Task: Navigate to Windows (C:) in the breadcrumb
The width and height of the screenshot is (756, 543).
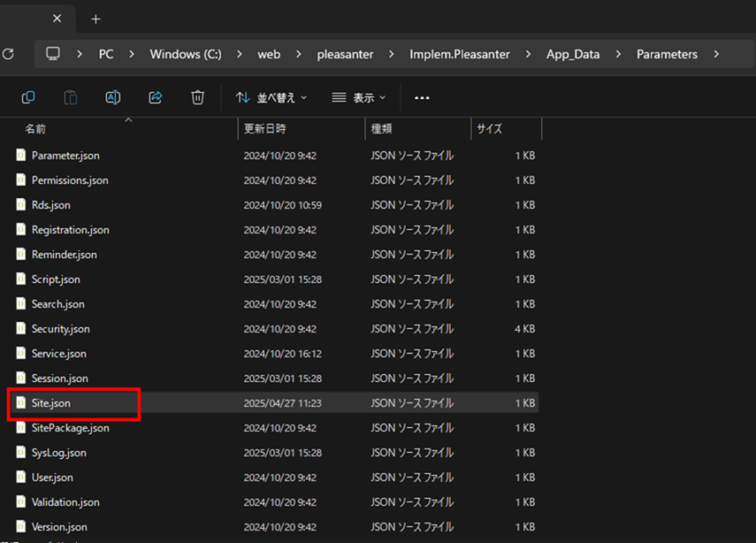Action: point(186,54)
